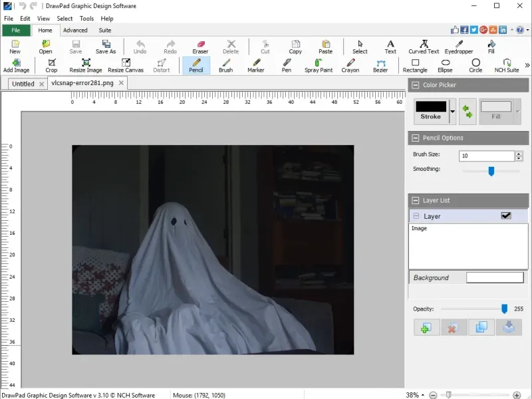This screenshot has height=399, width=532.
Task: Swap stroke and fill colors
Action: tap(467, 112)
